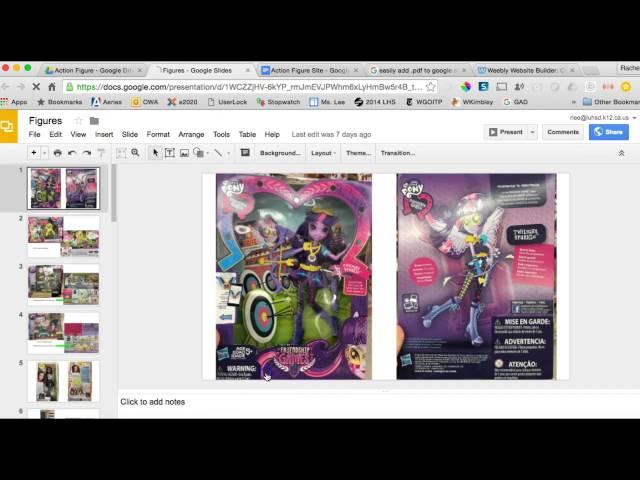640x480 pixels.
Task: Insert a text box
Action: (169, 153)
